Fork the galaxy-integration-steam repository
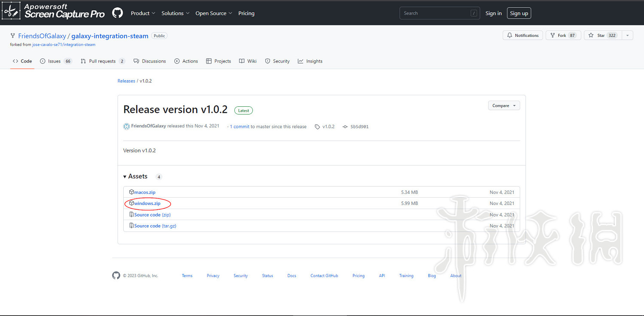 [563, 36]
